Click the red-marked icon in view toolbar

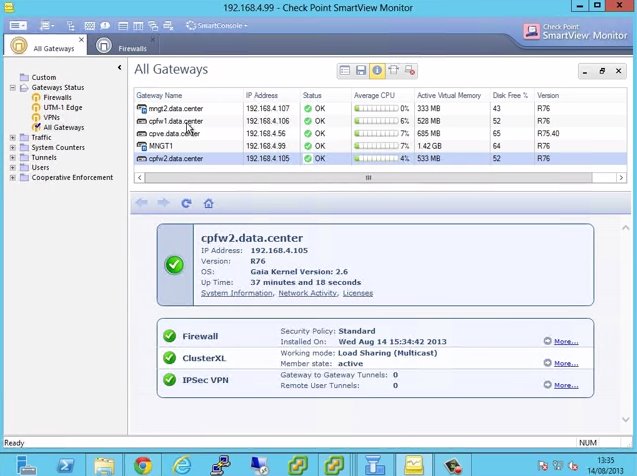(x=410, y=71)
